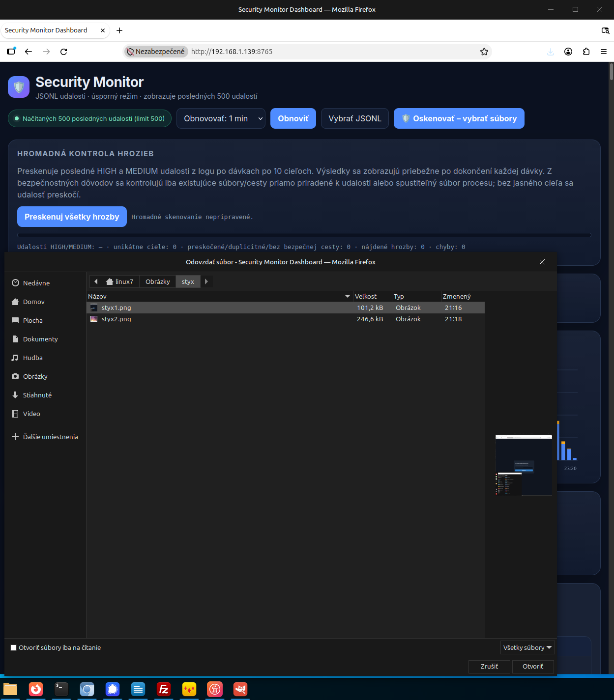This screenshot has height=700, width=614.
Task: Open Domov in the places sidebar
Action: click(45, 302)
